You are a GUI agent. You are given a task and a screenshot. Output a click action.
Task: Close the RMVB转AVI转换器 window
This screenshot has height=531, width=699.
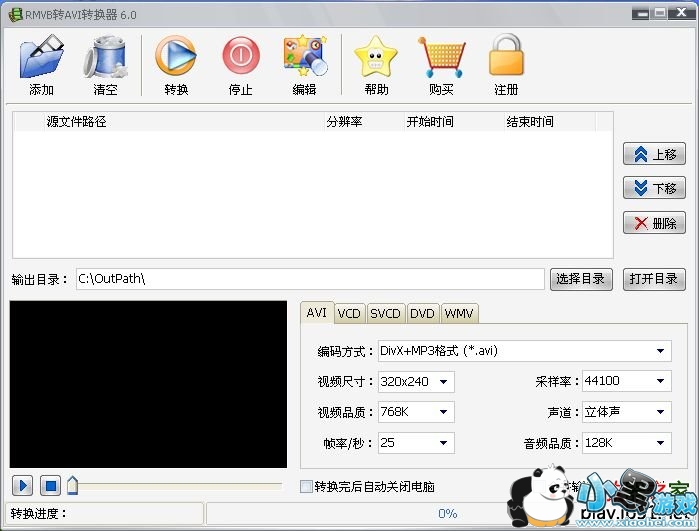[681, 13]
